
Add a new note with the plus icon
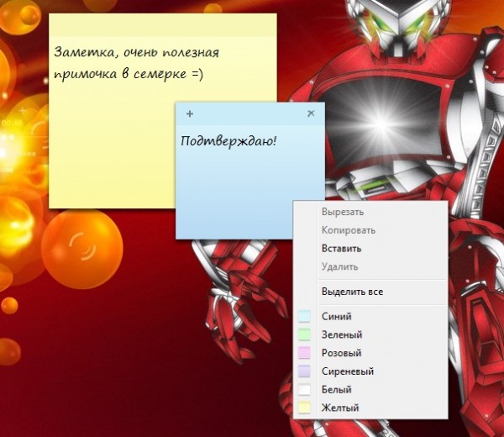[x=190, y=113]
